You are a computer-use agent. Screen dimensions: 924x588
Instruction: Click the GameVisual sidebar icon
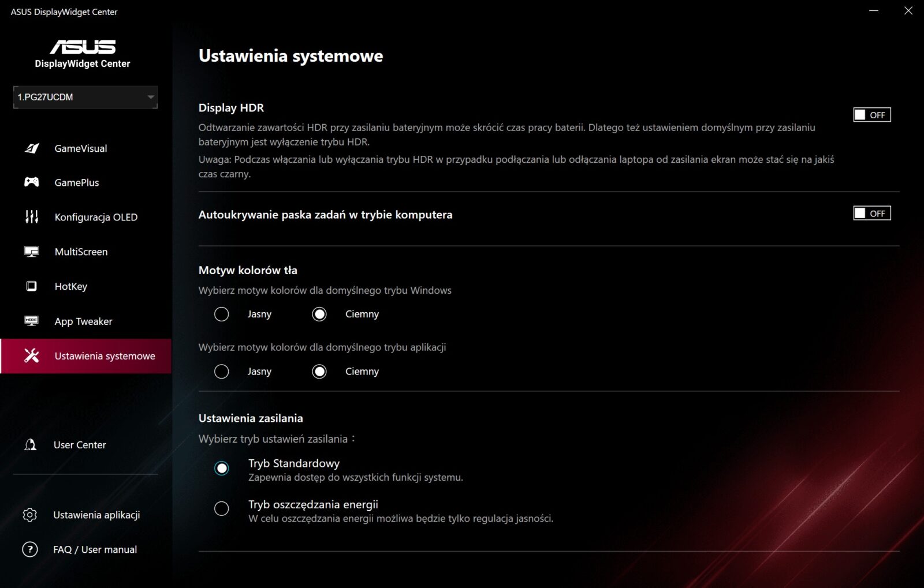(x=32, y=148)
